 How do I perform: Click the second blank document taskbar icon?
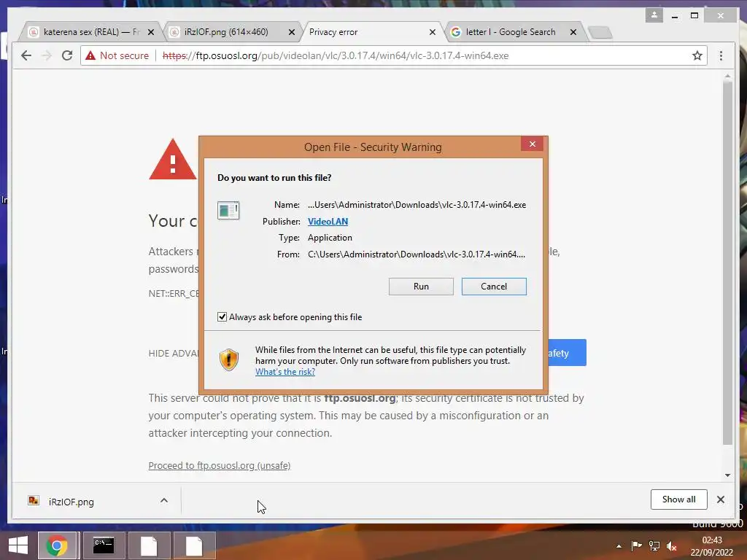[194, 545]
